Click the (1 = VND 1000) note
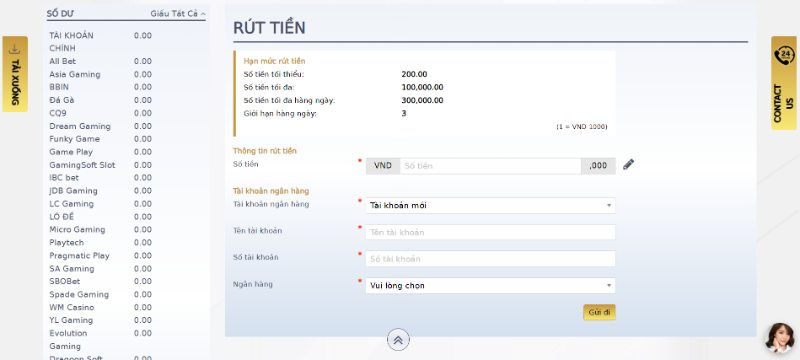The width and height of the screenshot is (800, 360). [x=582, y=126]
